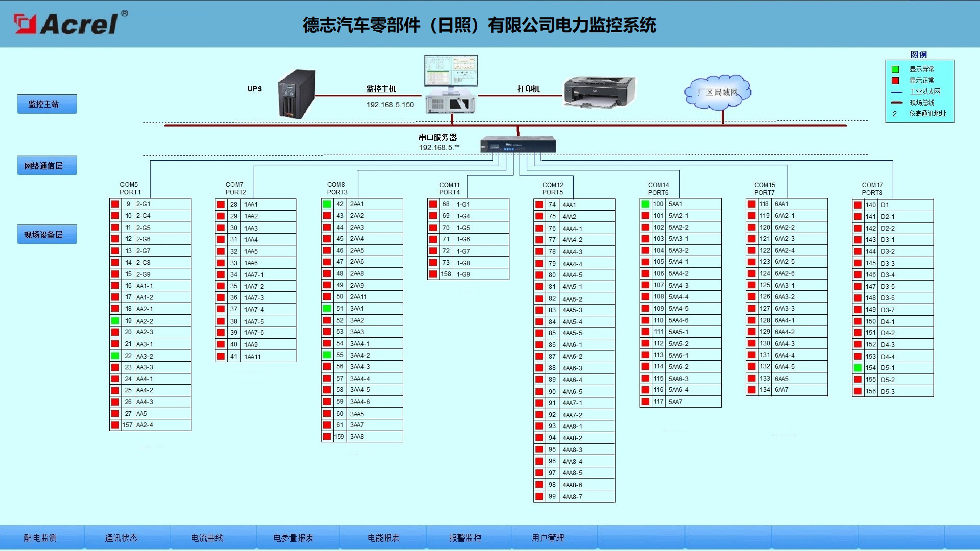Click red status indicator for 1AA11
Viewport: 980px width, 551px height.
[221, 357]
